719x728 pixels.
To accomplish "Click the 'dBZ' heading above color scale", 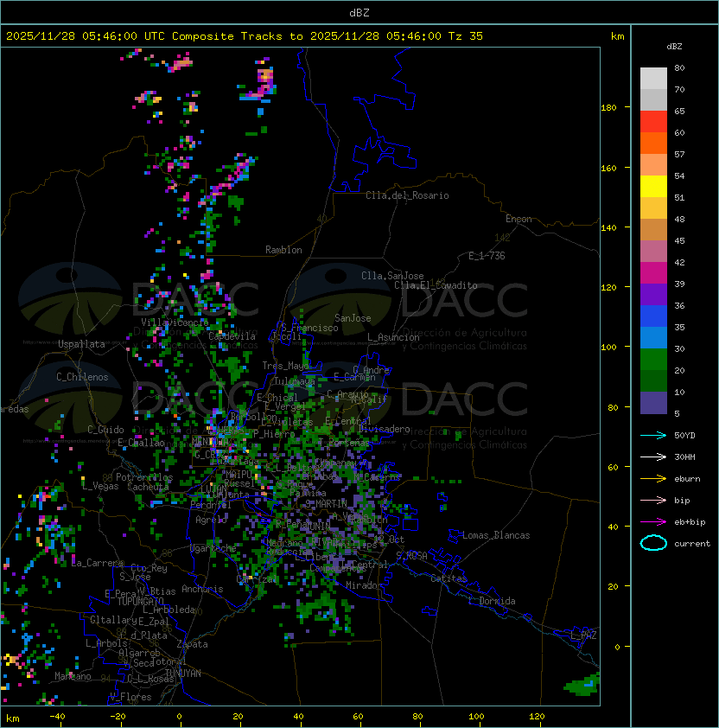I will click(674, 47).
